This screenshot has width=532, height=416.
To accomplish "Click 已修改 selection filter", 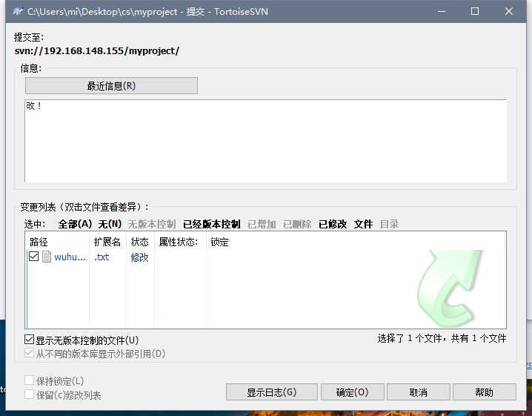I will 333,224.
